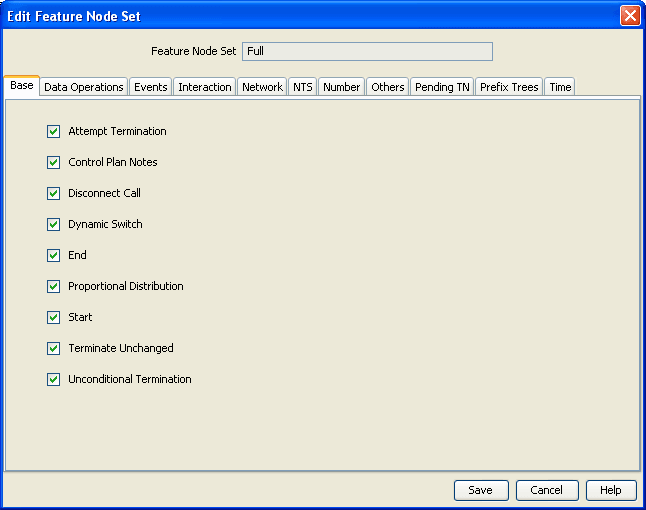646x510 pixels.
Task: Switch to the Number tab
Action: [342, 87]
